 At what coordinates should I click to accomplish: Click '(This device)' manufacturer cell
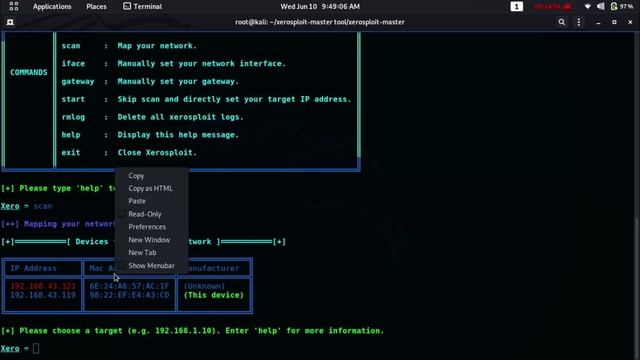tap(213, 295)
